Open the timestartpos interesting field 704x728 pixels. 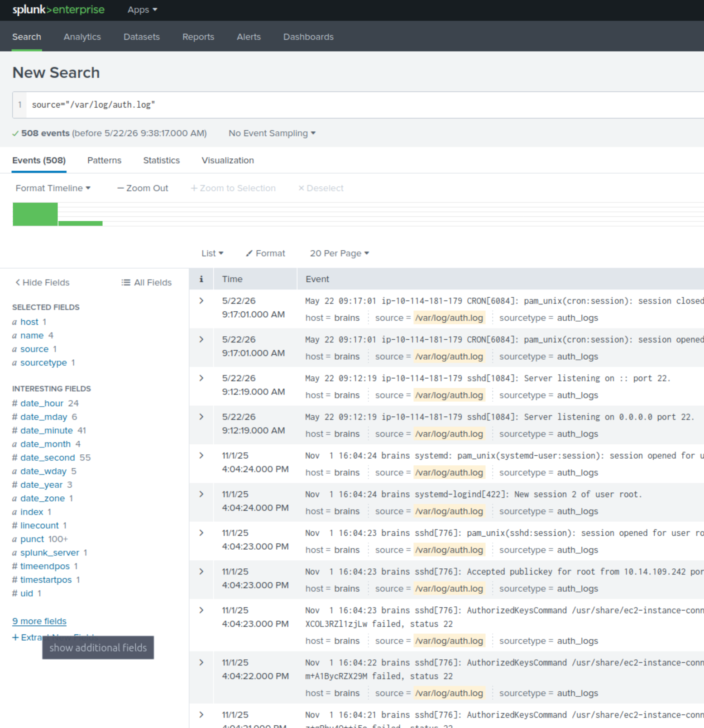tap(46, 580)
